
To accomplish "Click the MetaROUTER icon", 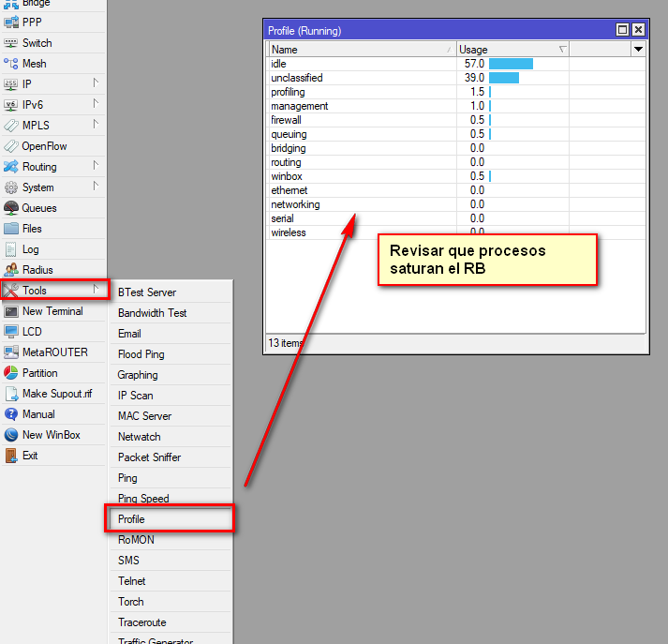I will tap(11, 352).
